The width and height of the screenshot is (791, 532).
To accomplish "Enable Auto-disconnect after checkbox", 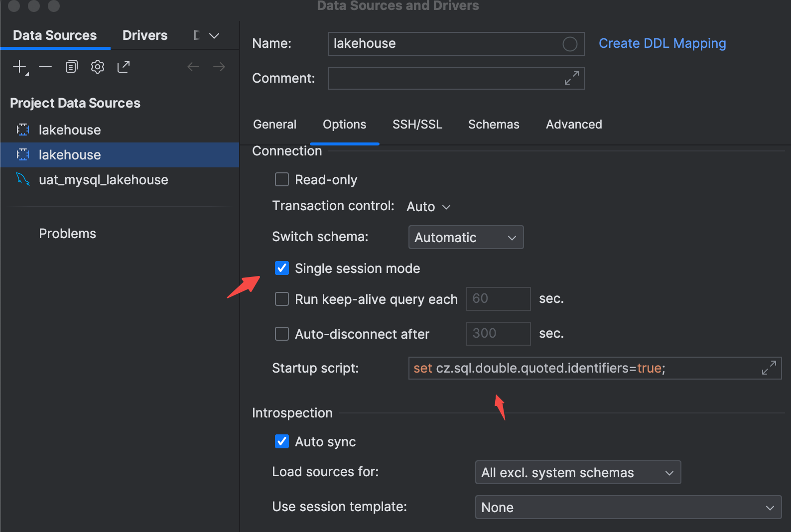I will 282,334.
